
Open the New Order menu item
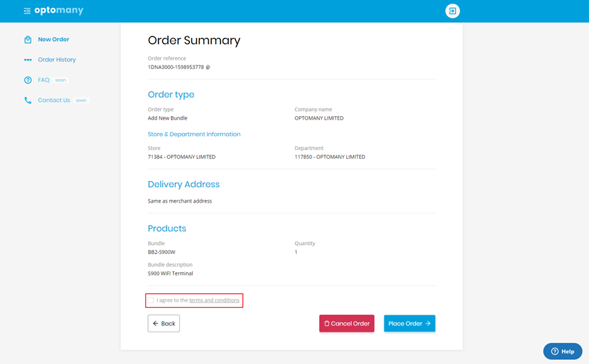tap(53, 39)
